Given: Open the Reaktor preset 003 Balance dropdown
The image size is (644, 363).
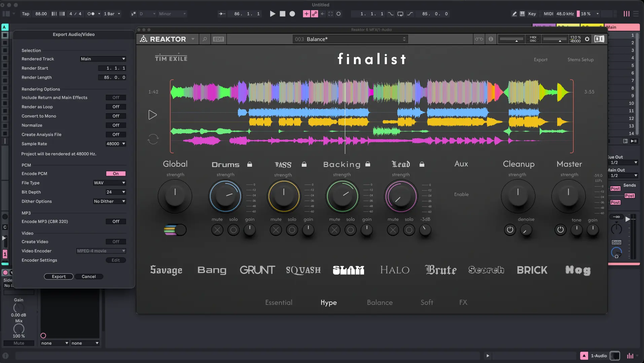Looking at the screenshot, I should 350,39.
